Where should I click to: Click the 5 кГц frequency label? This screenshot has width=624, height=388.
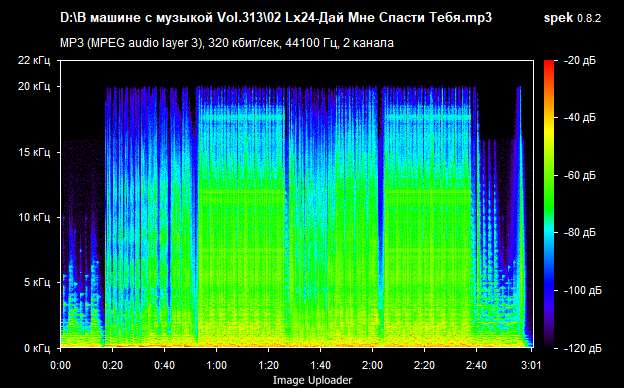pyautogui.click(x=37, y=283)
